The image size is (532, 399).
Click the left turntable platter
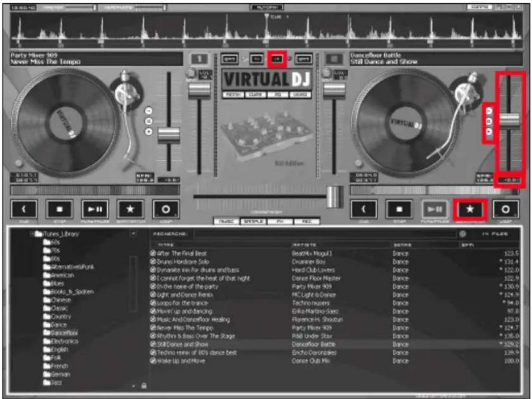coord(66,122)
